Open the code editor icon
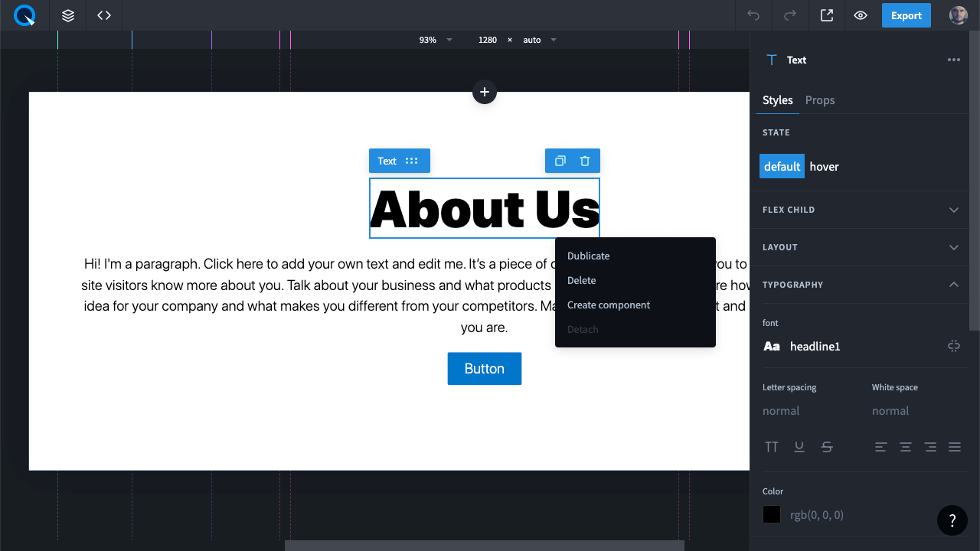The width and height of the screenshot is (980, 551). pyautogui.click(x=104, y=15)
